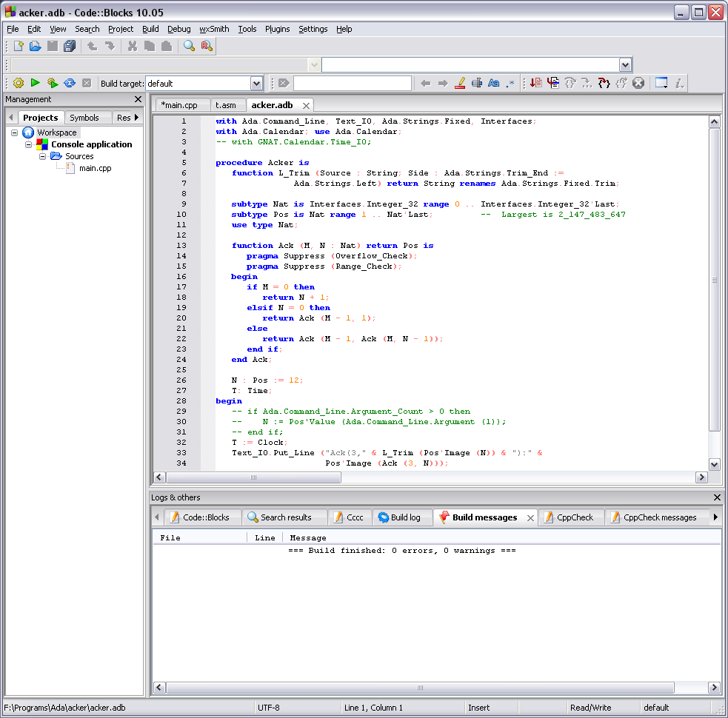Image resolution: width=728 pixels, height=718 pixels.
Task: Click the Replace icon in toolbar
Action: pyautogui.click(x=207, y=47)
